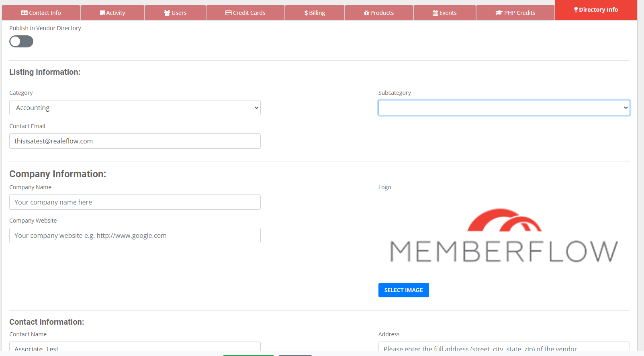The width and height of the screenshot is (644, 356).
Task: Click the Activity note icon
Action: [102, 13]
